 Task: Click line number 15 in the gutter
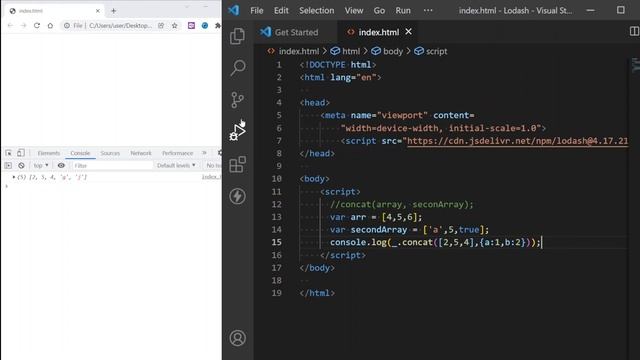[277, 242]
